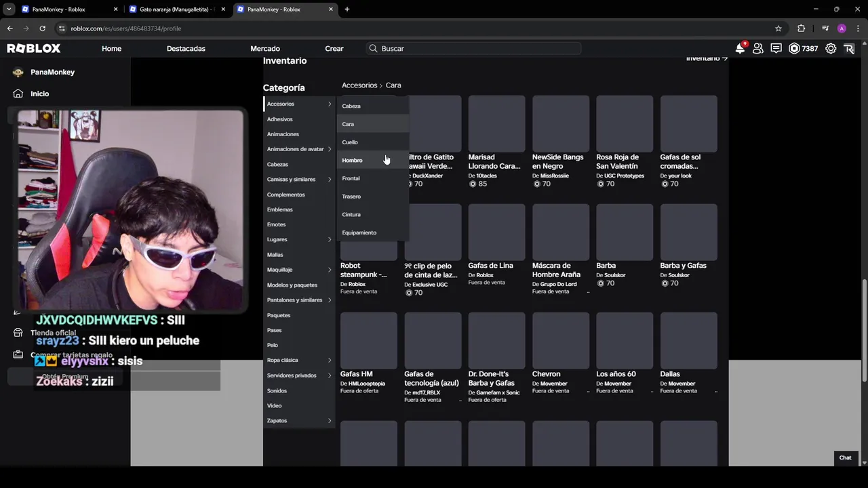Screen dimensions: 868x488
Task: Open Roblox notifications bell icon
Action: 741,48
